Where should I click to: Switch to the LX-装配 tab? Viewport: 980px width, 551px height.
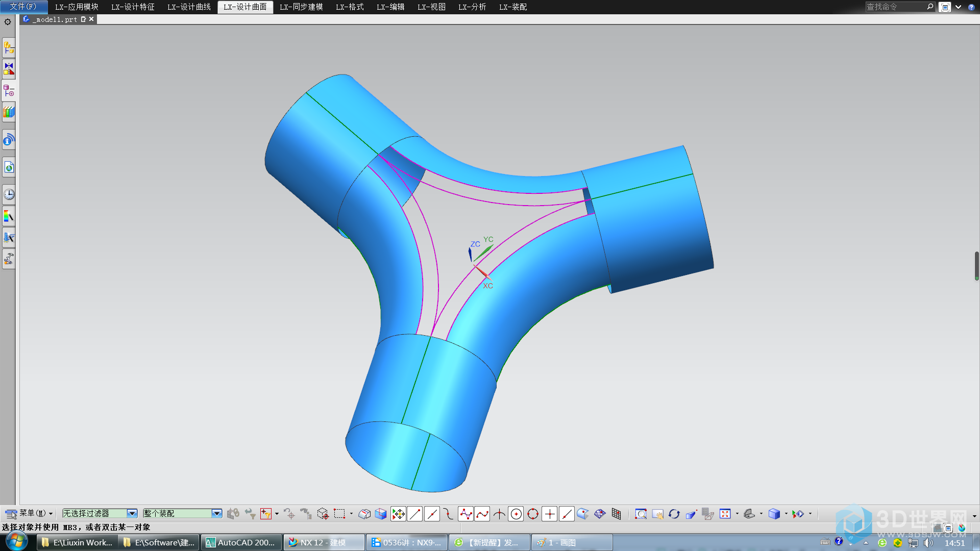513,7
